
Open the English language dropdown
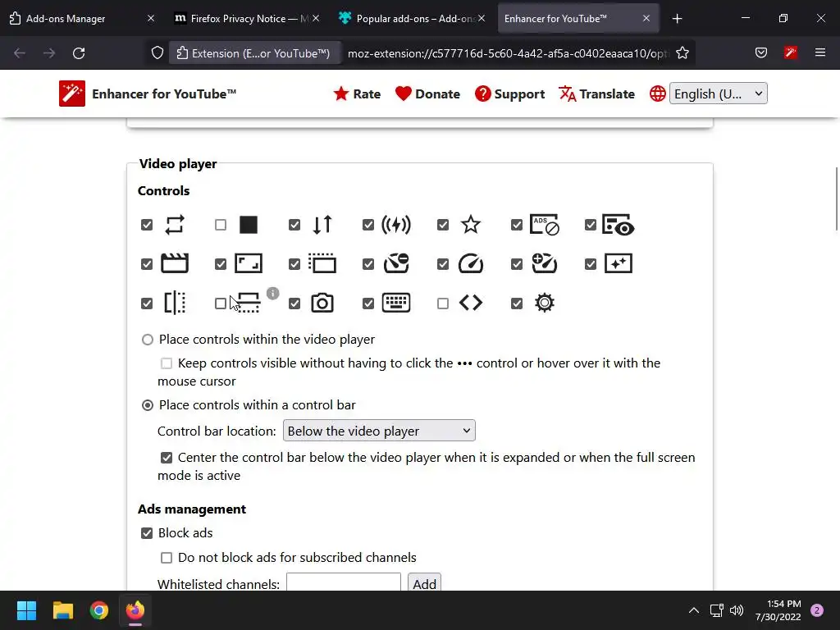[x=719, y=94]
